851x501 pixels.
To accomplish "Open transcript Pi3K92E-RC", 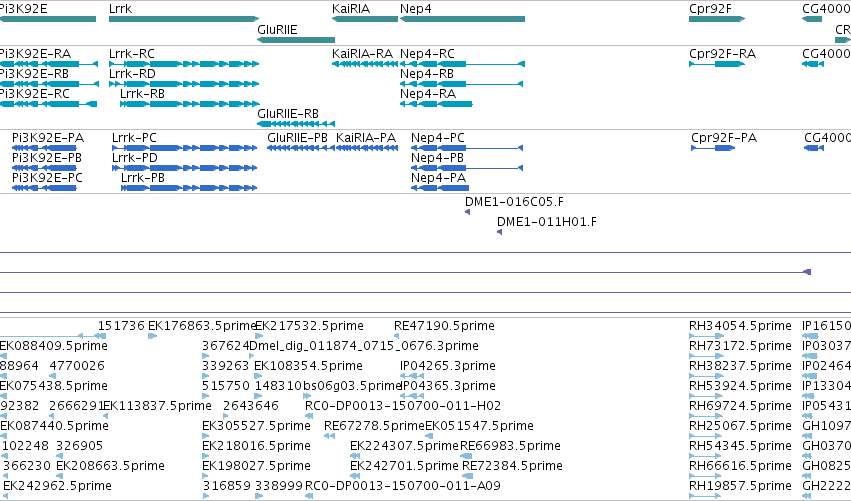I will [x=48, y=104].
